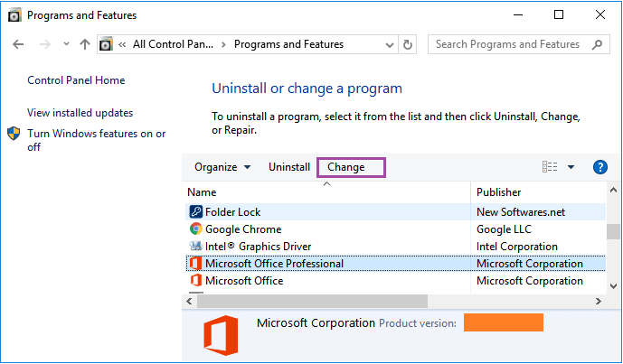This screenshot has height=364, width=623.
Task: Open the Organize menu
Action: 222,167
